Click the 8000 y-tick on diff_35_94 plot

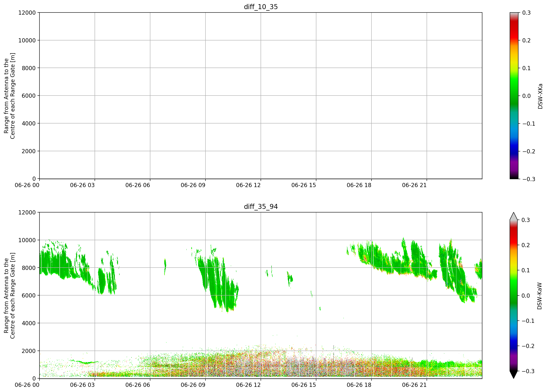(29, 268)
